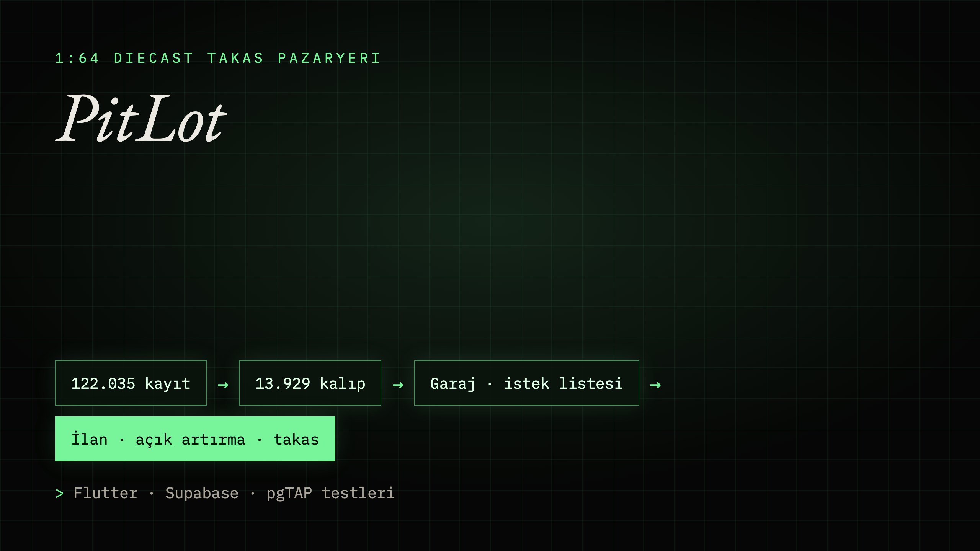
Task: Click the highlighted 'İlan · açık artırma · takas' box
Action: point(195,439)
